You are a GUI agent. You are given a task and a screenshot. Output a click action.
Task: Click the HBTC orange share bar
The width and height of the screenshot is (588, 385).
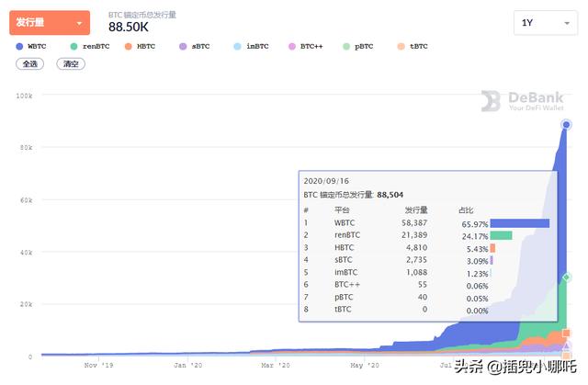tap(492, 248)
